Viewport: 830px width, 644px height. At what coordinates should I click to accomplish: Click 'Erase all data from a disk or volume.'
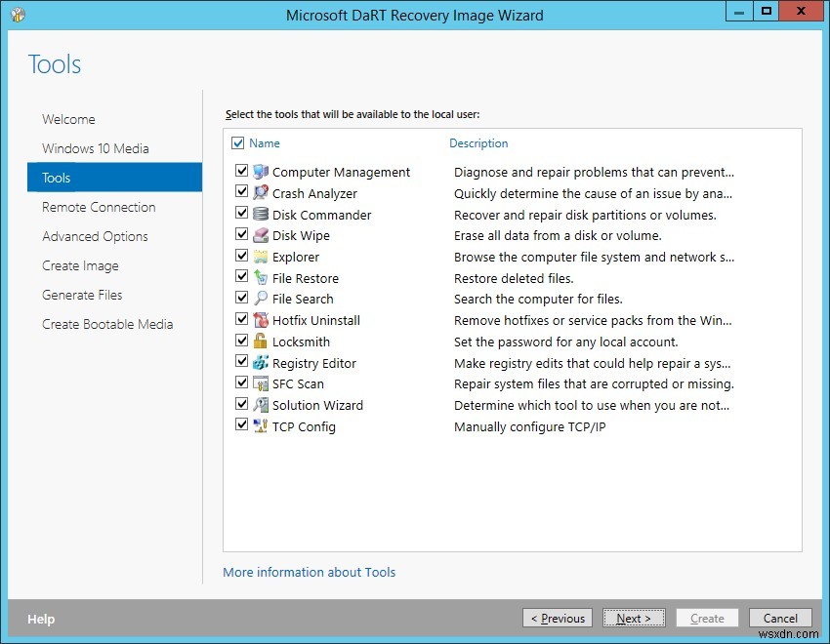pos(558,235)
